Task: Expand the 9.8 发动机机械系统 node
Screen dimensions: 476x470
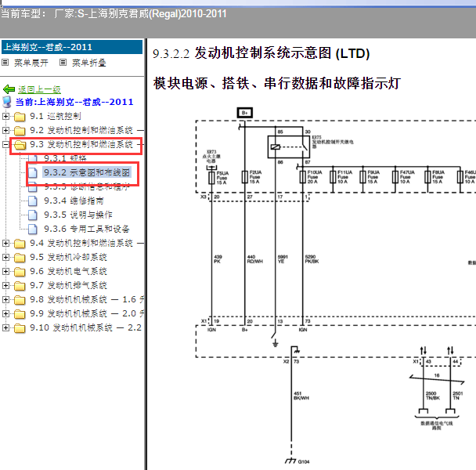Action: [5, 299]
